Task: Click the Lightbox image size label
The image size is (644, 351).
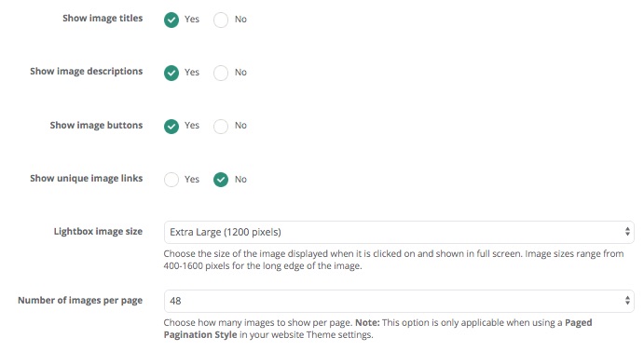Action: [x=98, y=232]
